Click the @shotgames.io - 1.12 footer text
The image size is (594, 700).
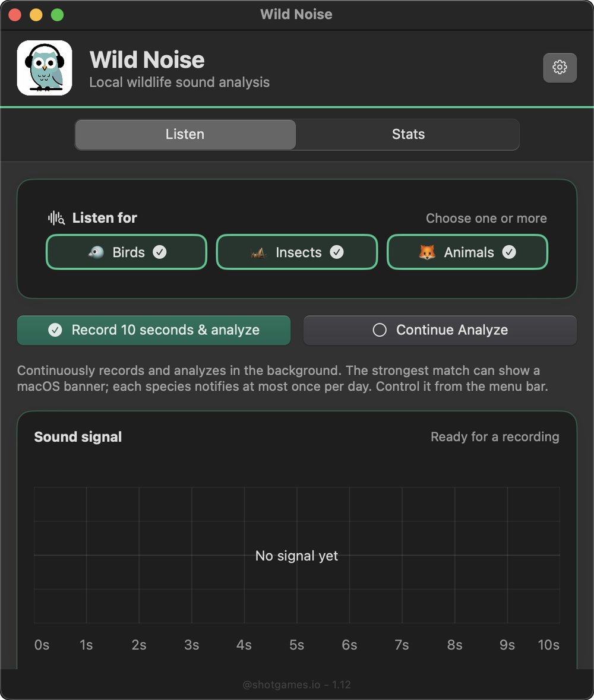[296, 685]
